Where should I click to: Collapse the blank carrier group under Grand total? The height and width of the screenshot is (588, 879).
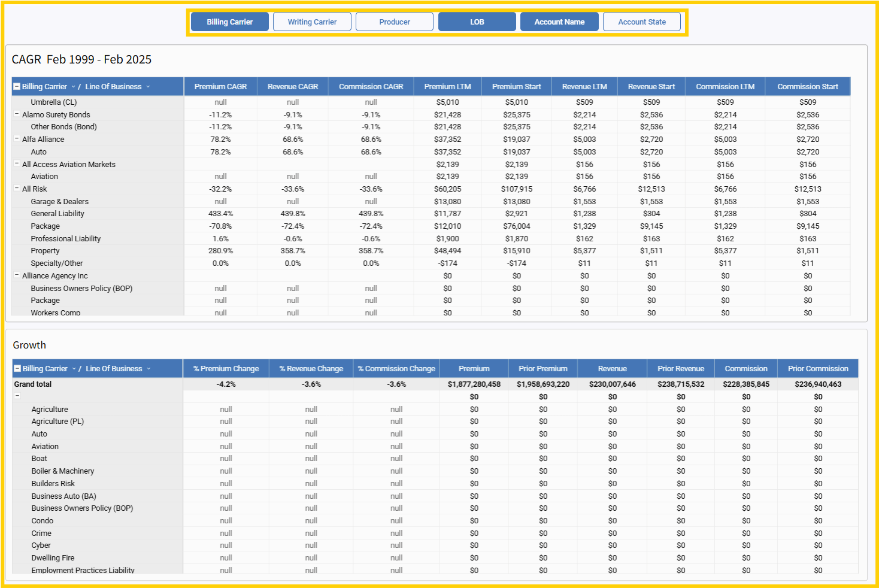click(17, 396)
